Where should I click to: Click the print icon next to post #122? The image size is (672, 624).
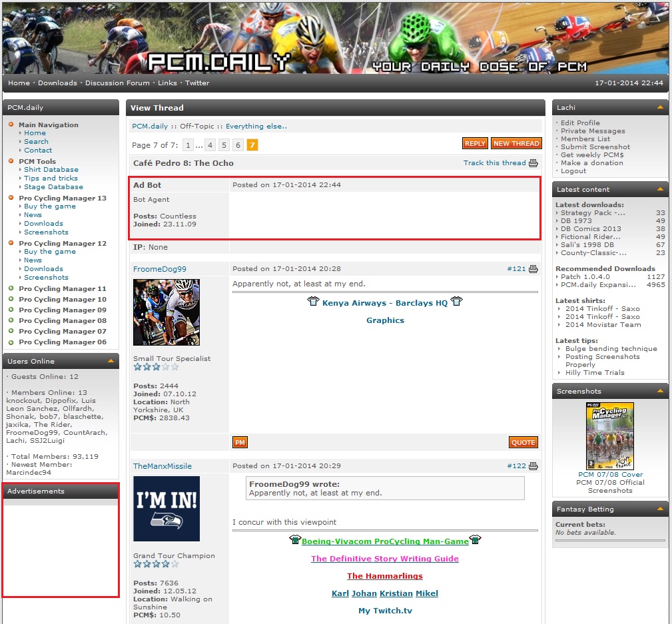[533, 466]
